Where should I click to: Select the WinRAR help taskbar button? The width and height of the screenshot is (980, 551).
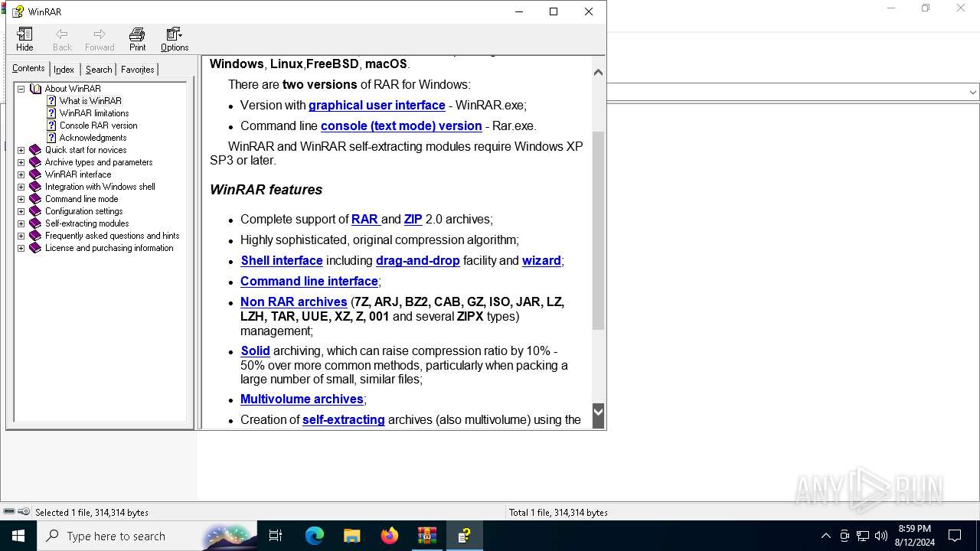[465, 536]
